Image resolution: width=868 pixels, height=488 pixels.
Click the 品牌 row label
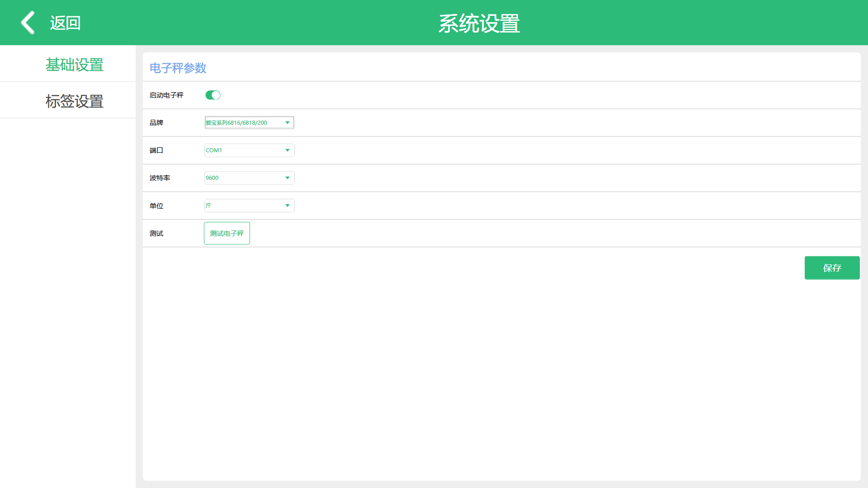156,122
